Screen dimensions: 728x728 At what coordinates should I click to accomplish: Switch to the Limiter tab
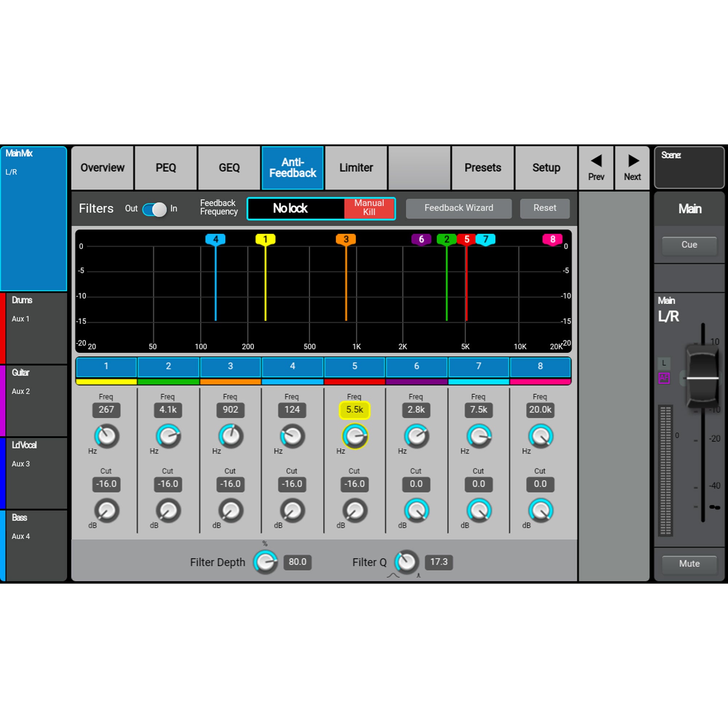[356, 168]
